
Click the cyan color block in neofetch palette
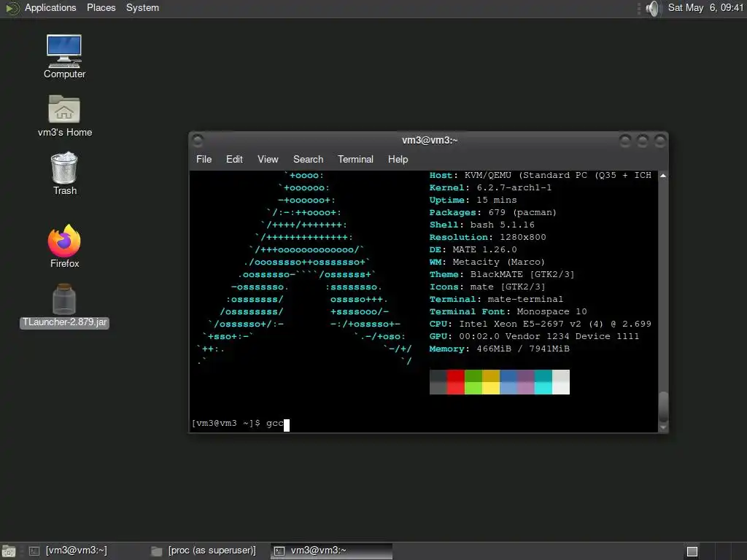[x=543, y=382]
